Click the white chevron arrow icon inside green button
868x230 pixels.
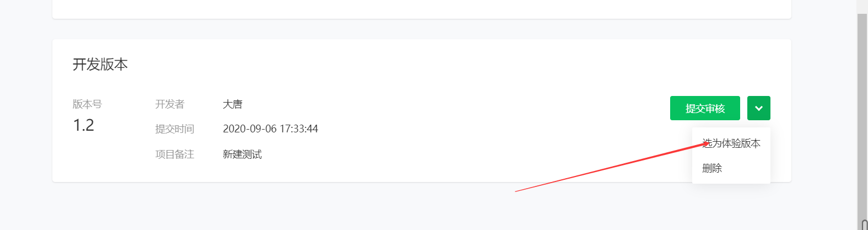point(759,108)
